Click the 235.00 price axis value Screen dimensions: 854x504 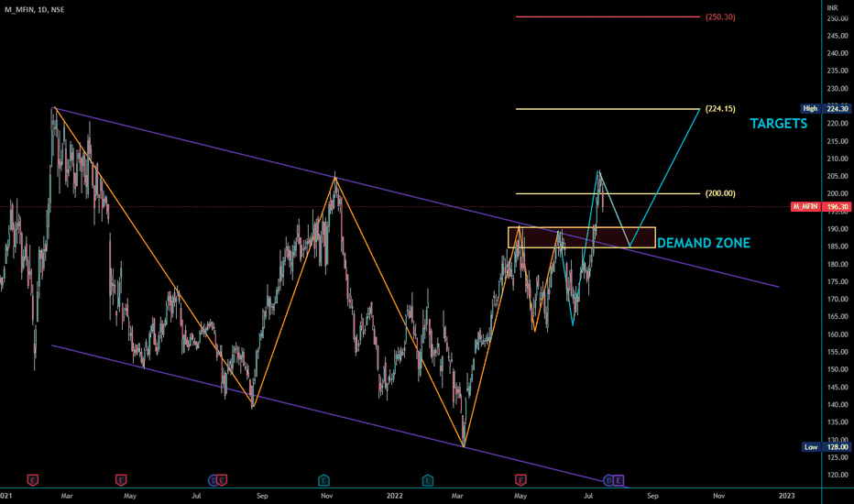click(x=838, y=71)
